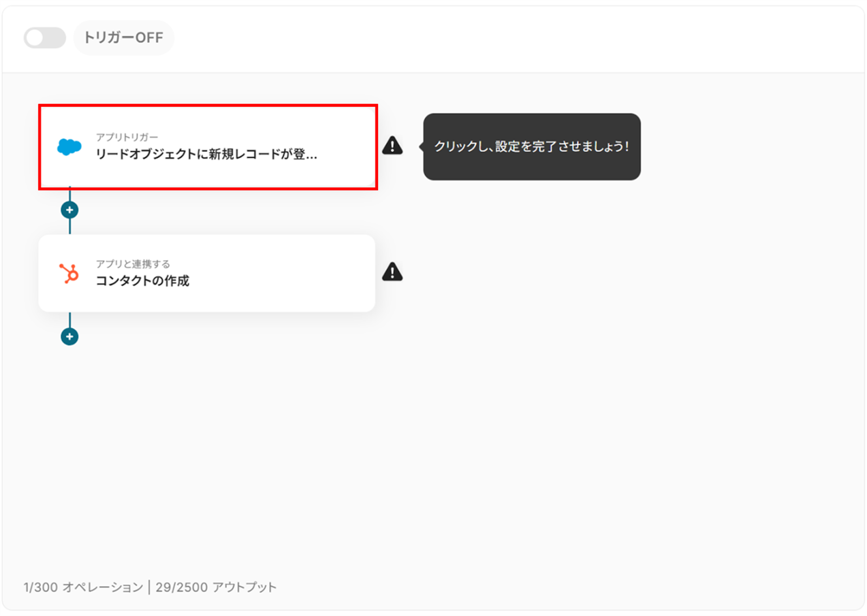Click the アプリと連携する label text

133,264
